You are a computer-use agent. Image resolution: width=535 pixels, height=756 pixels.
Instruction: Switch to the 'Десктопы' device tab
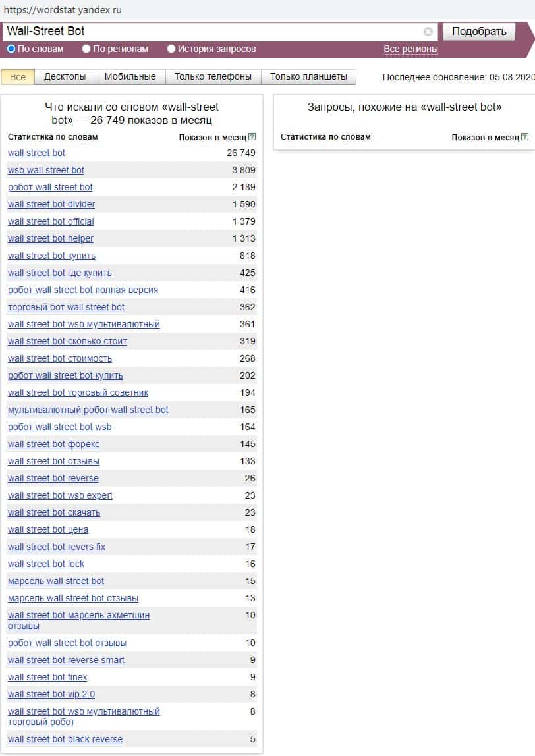click(x=65, y=77)
